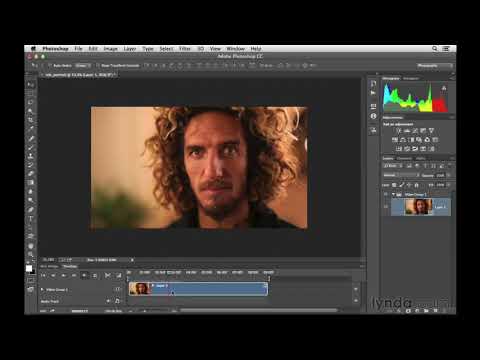Collapse Video Group 1 in Layers panel
This screenshot has width=480, height=360.
point(393,194)
